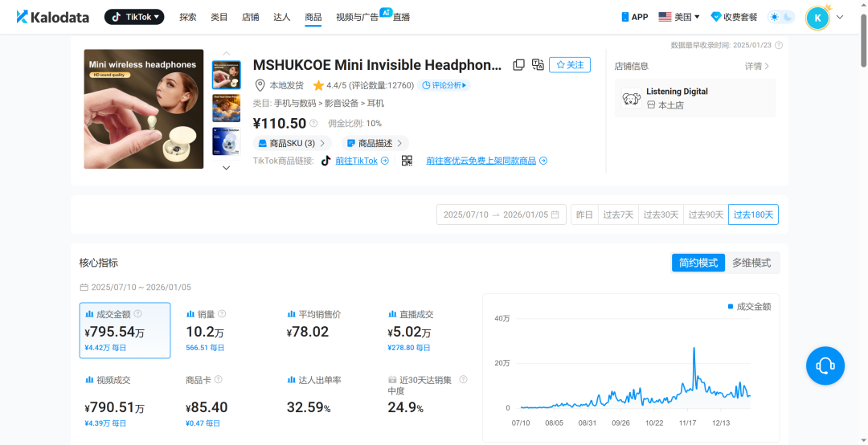
Task: Select the 过去30天 time range
Action: coord(663,214)
